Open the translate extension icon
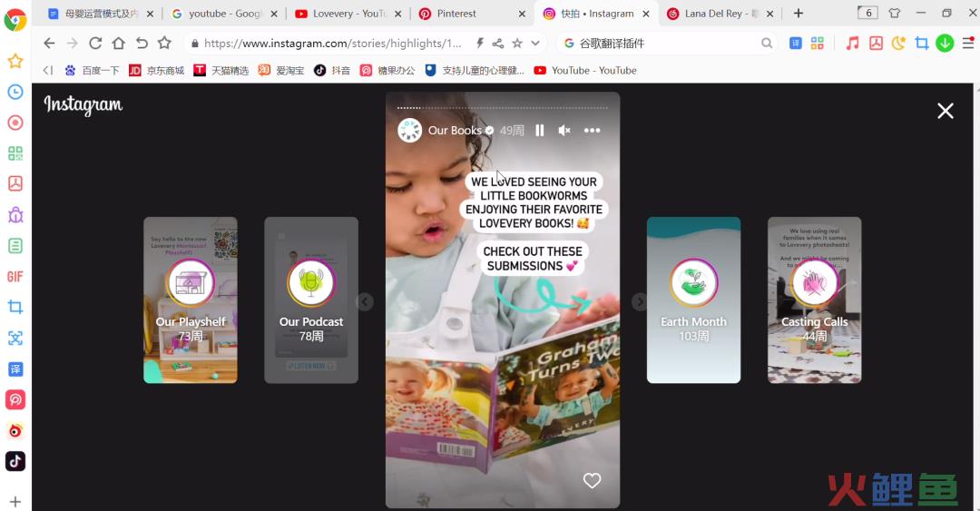The height and width of the screenshot is (511, 980). click(795, 44)
